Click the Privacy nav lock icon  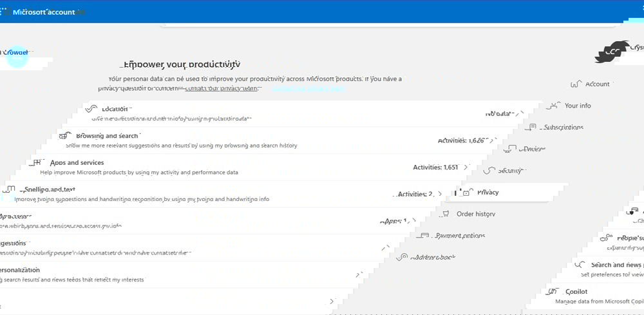pyautogui.click(x=466, y=192)
